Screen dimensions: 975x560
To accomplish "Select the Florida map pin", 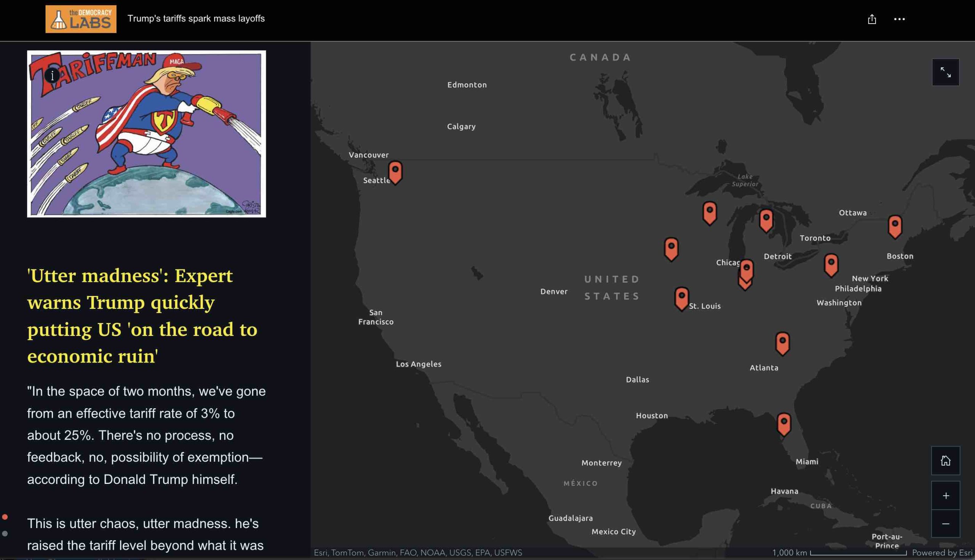I will 784,424.
